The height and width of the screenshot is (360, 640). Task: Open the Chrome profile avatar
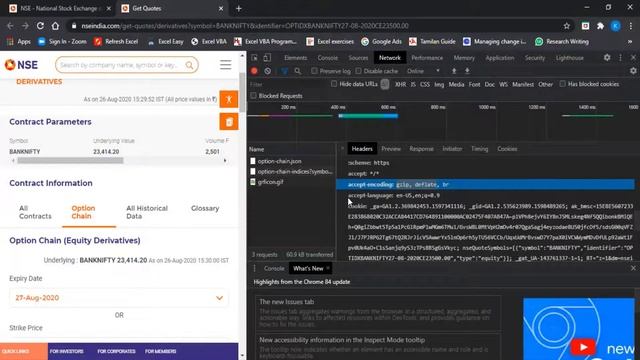[x=616, y=26]
